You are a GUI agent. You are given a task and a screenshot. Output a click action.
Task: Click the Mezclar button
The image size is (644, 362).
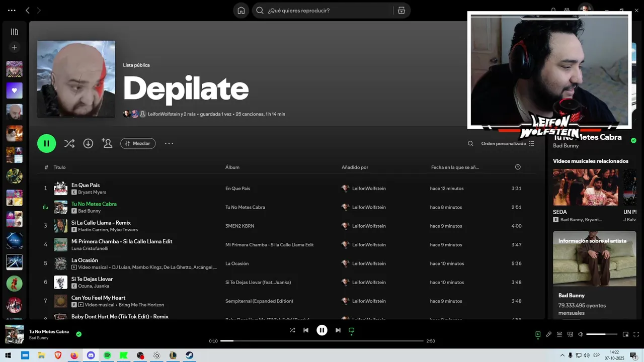[x=138, y=143]
